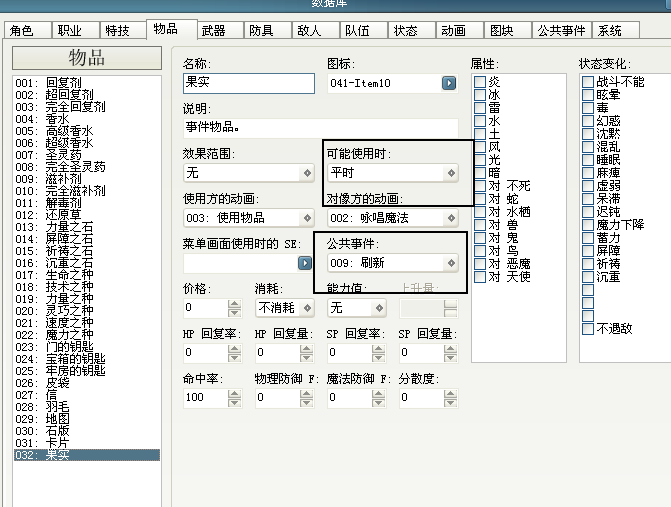Click the 名称 field containing 果实

click(249, 83)
